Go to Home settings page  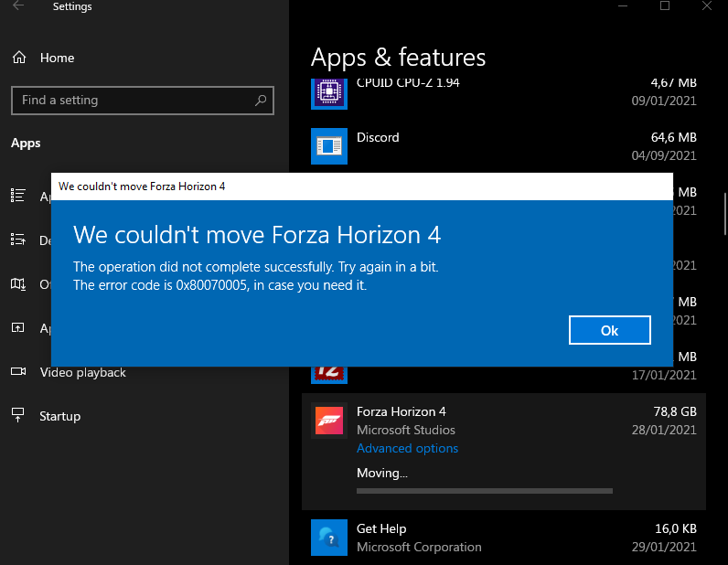(x=57, y=58)
